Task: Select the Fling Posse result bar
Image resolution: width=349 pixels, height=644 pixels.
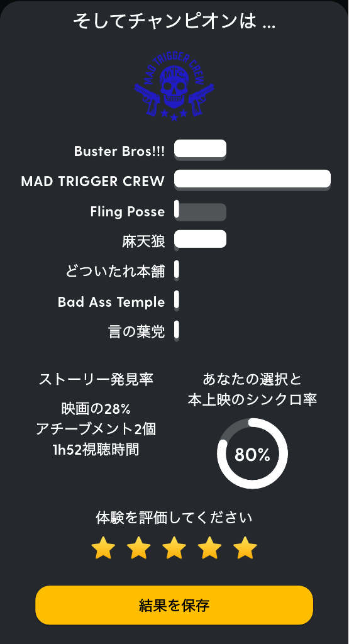Action: pyautogui.click(x=201, y=211)
